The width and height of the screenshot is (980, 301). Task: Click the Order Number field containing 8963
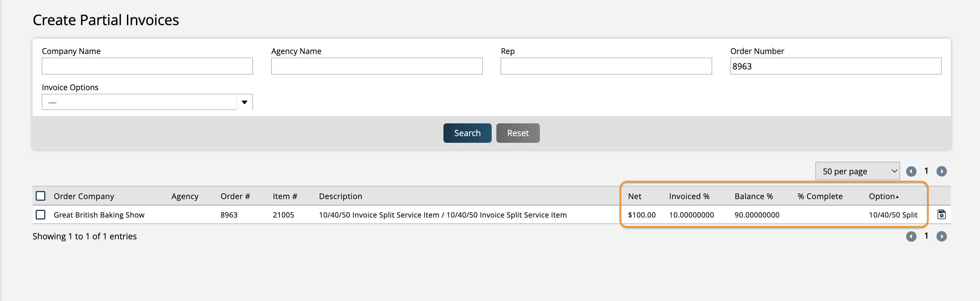coord(835,66)
